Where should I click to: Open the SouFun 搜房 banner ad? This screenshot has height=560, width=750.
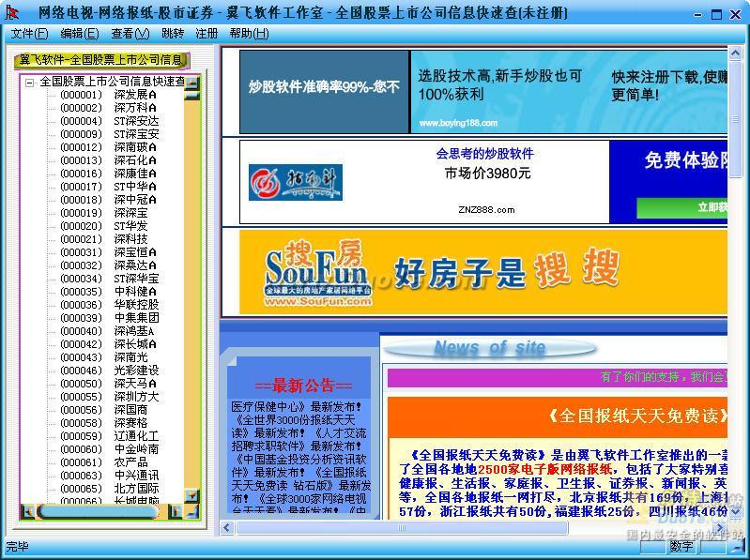click(x=483, y=272)
